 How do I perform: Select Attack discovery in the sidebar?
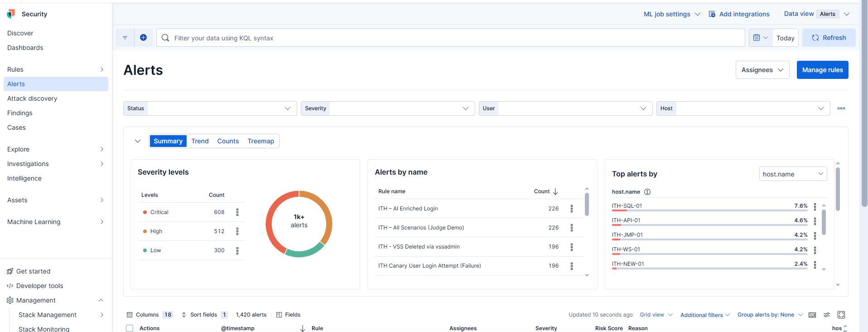pyautogui.click(x=32, y=98)
